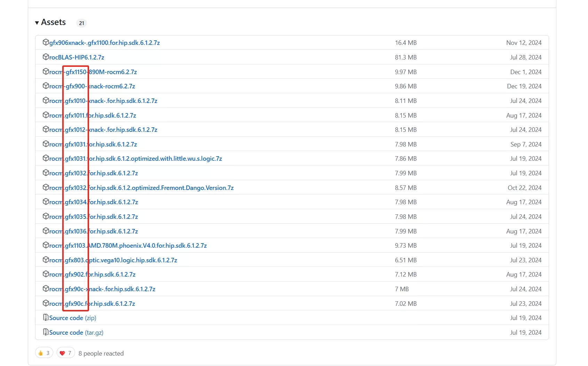Click the zip file icon beside Source code
The width and height of the screenshot is (588, 366).
(x=46, y=317)
